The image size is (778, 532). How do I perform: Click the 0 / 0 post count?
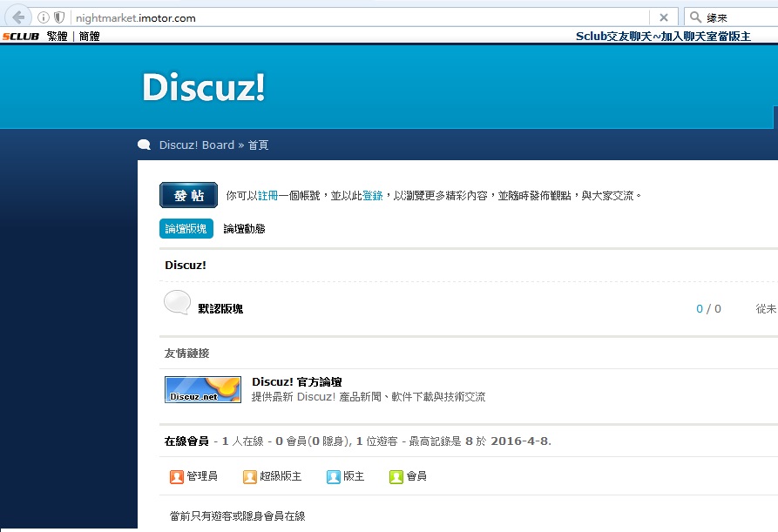pyautogui.click(x=708, y=309)
